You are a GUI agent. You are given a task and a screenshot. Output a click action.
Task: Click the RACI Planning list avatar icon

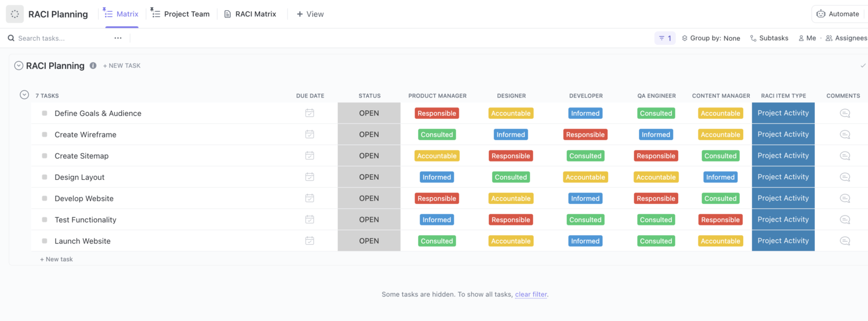[15, 14]
